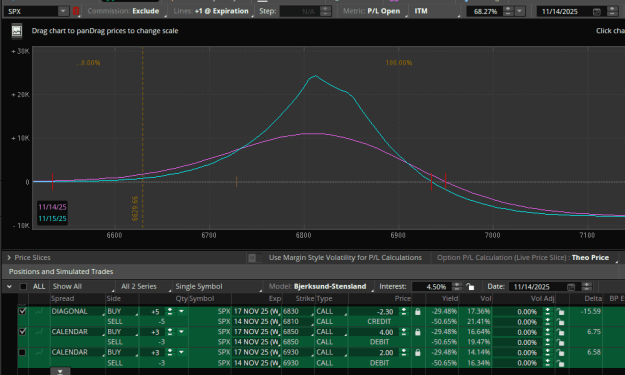Open the dropdown arrow after 68.27% stepper
The height and width of the screenshot is (375, 625).
coord(519,11)
